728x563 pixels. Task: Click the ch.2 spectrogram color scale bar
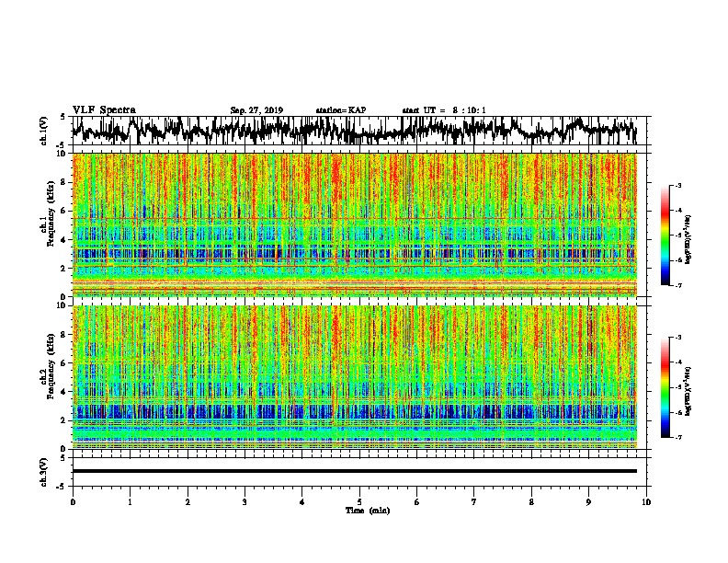[x=665, y=387]
